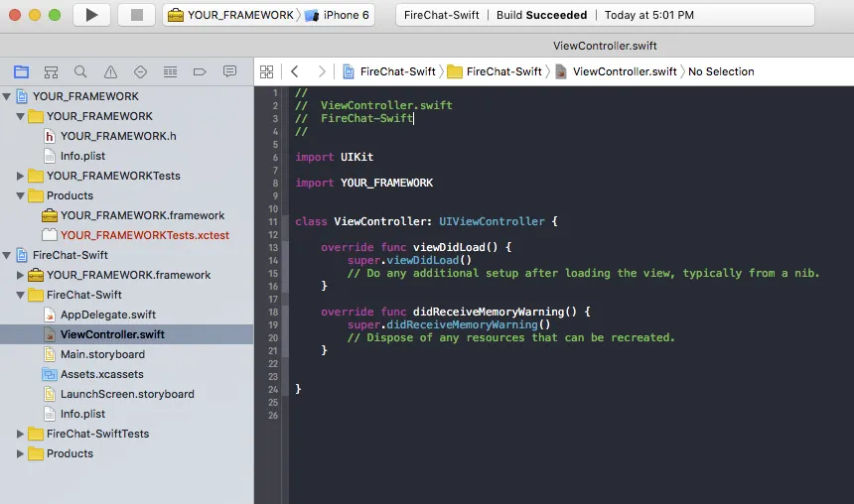Expand the bottom Products folder
This screenshot has height=504, width=854.
tap(20, 454)
